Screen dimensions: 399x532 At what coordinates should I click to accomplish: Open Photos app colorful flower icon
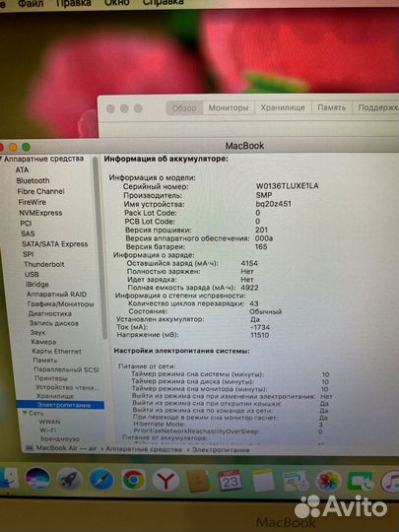pos(328,482)
